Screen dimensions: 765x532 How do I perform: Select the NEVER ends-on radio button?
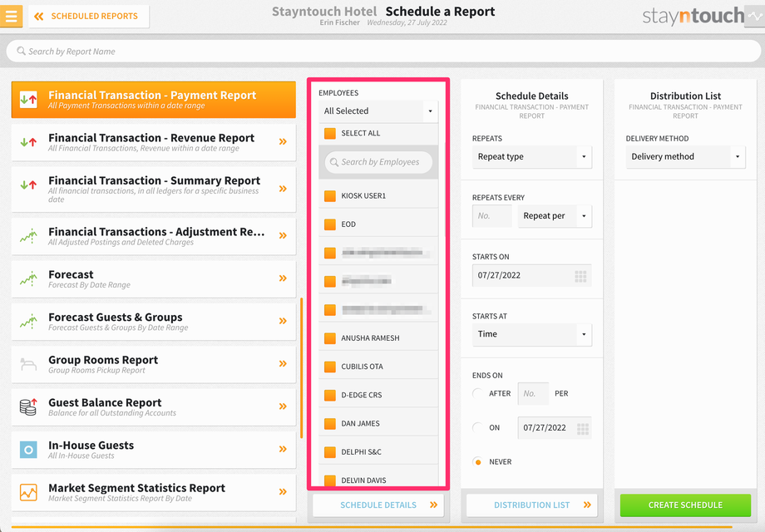tap(477, 462)
